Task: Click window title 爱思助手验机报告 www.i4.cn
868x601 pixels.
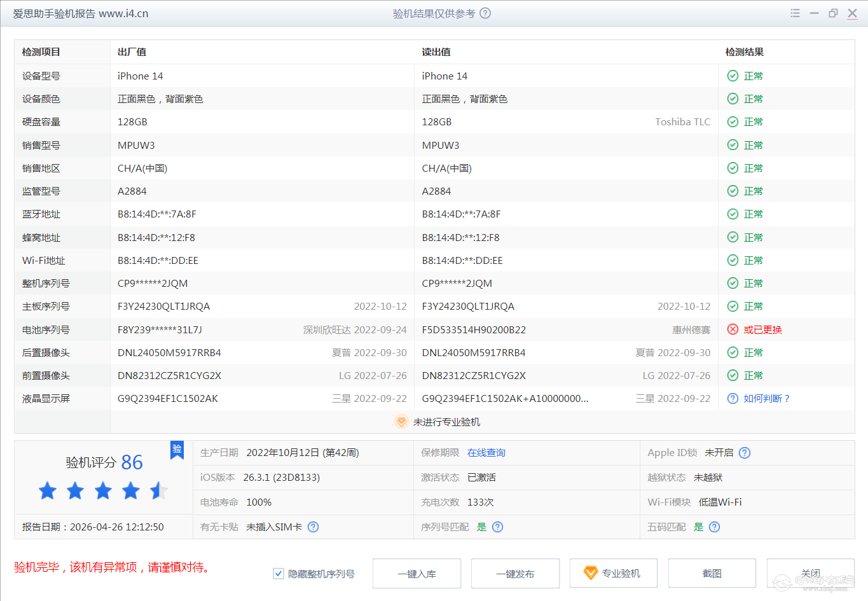Action: point(81,13)
